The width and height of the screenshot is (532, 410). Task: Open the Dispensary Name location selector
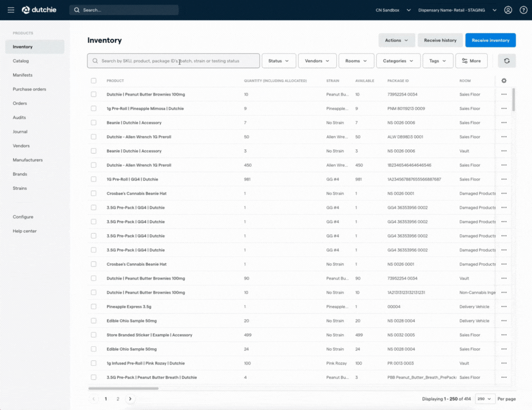coord(458,10)
